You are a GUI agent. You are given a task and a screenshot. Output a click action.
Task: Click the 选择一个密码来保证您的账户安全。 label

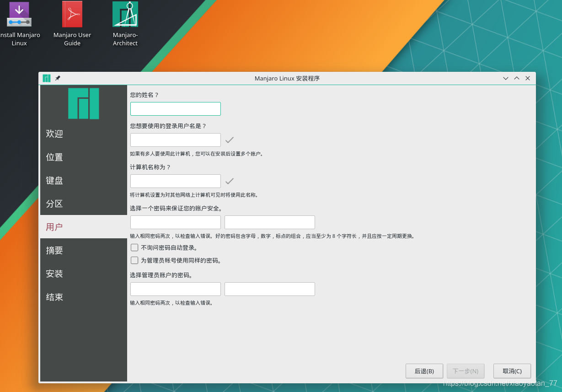pos(176,208)
